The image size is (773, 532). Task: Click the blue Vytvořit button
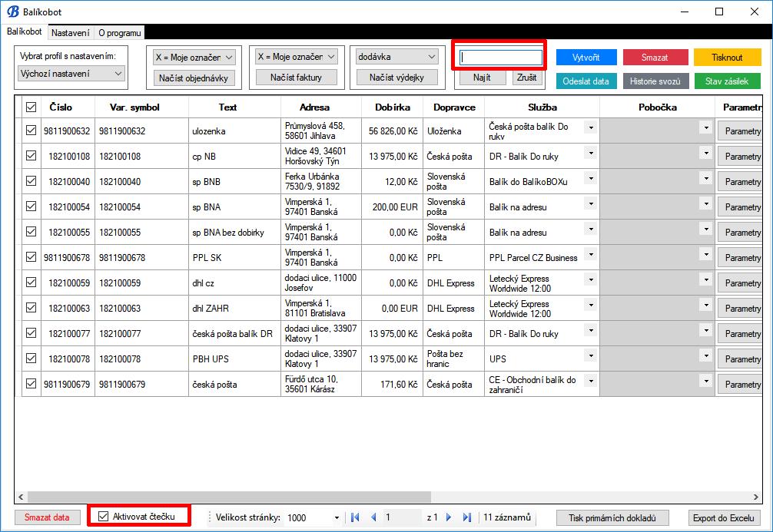coord(586,57)
